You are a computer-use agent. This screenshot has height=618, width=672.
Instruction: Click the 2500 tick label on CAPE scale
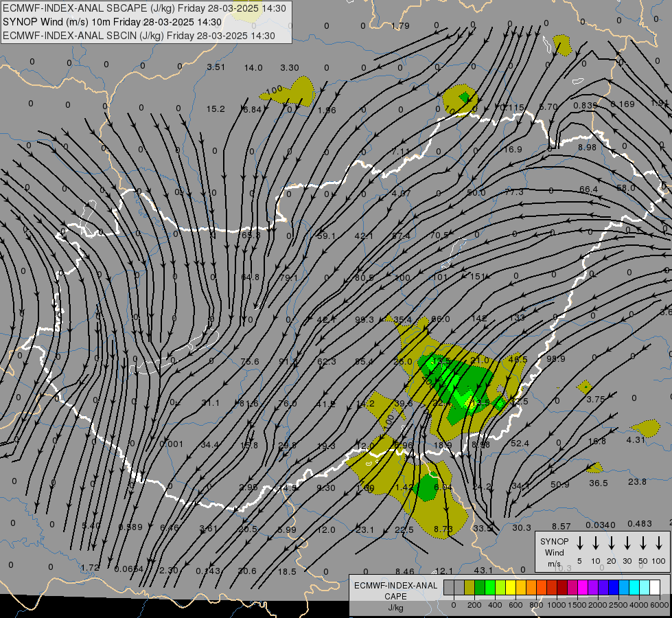click(x=618, y=605)
